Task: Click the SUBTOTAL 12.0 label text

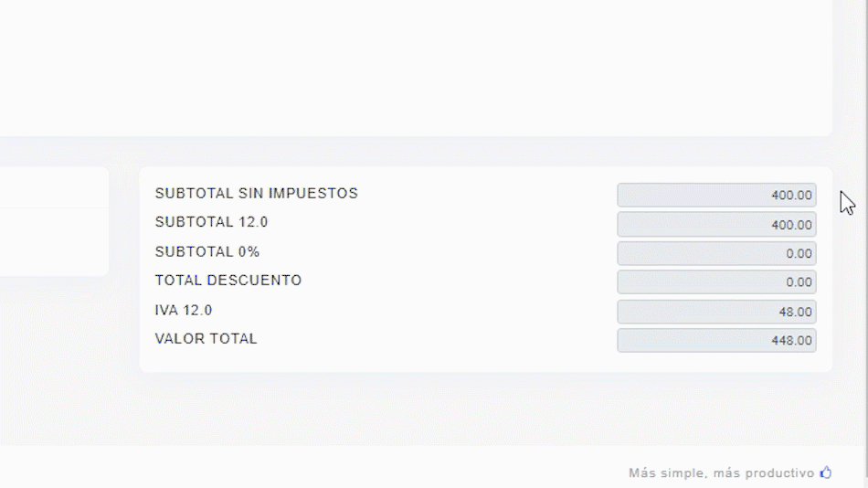Action: pos(211,222)
